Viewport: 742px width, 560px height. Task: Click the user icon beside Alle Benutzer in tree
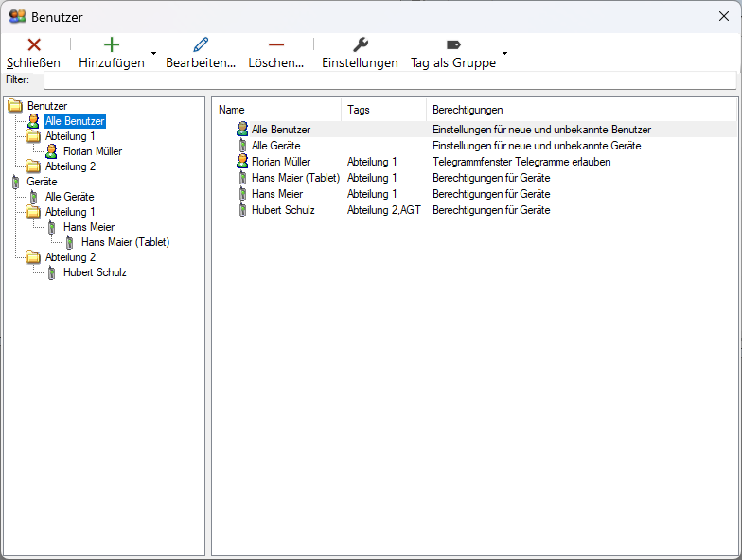[x=34, y=121]
